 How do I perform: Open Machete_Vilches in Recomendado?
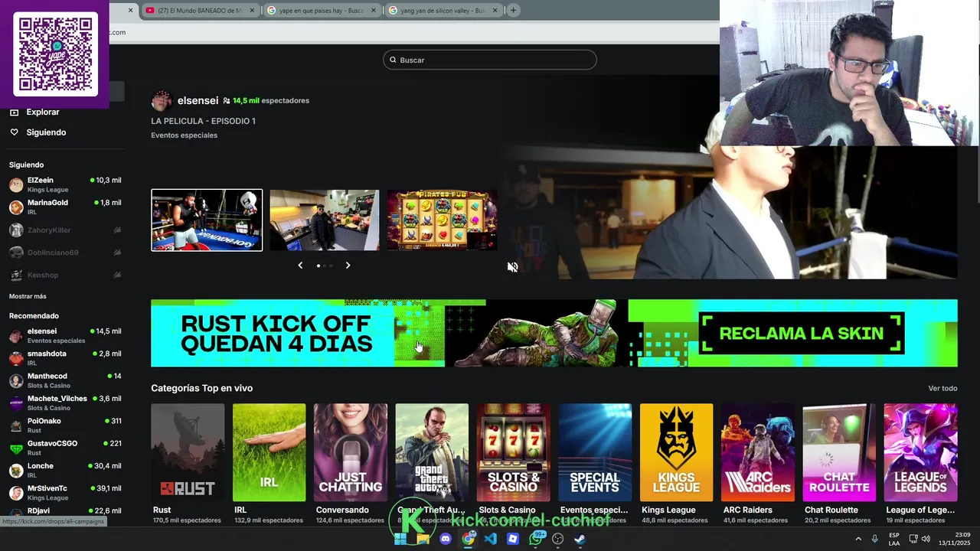pyautogui.click(x=65, y=403)
